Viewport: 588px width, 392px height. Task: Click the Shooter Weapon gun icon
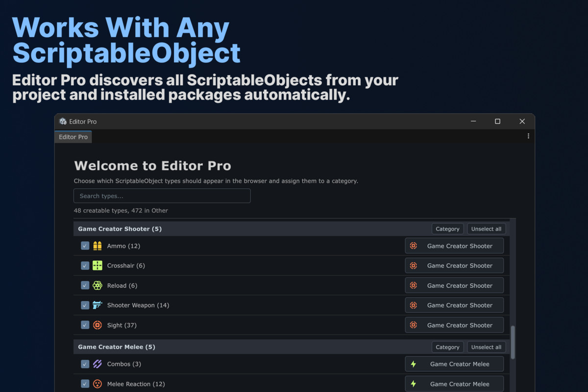(x=98, y=305)
